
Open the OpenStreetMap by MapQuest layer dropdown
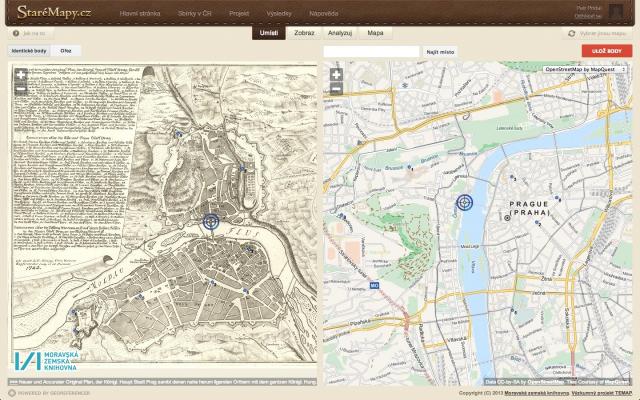(x=584, y=69)
